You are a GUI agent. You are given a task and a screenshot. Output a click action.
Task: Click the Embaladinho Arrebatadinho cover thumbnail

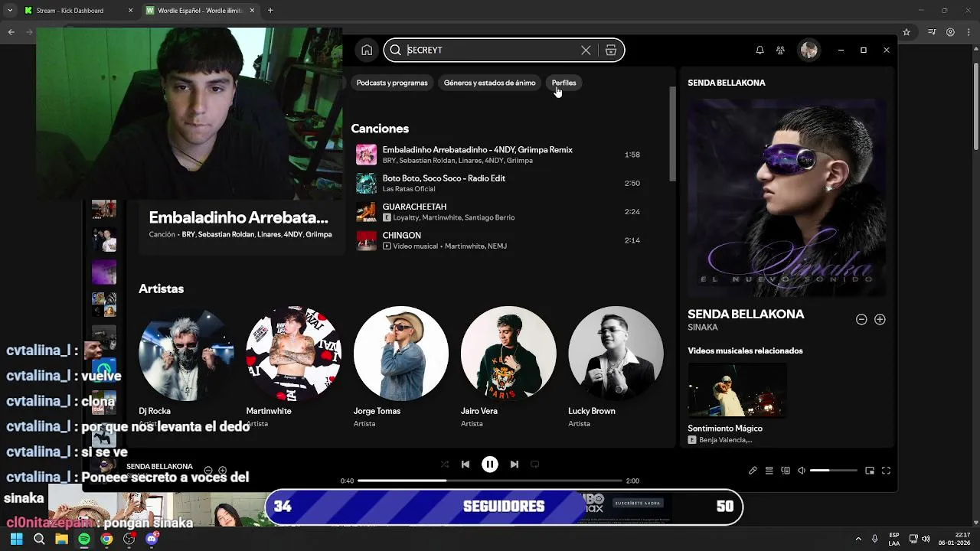[x=366, y=155]
